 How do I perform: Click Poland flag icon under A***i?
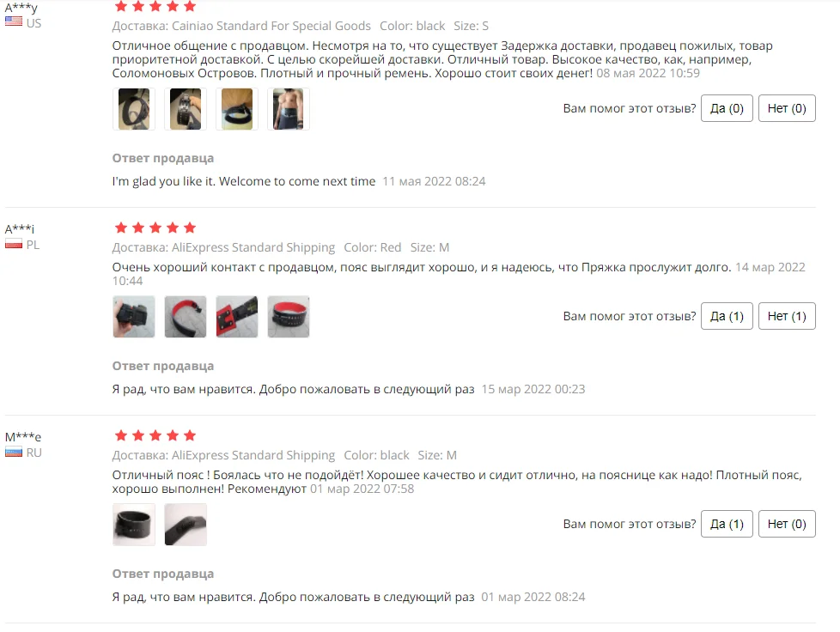point(14,244)
